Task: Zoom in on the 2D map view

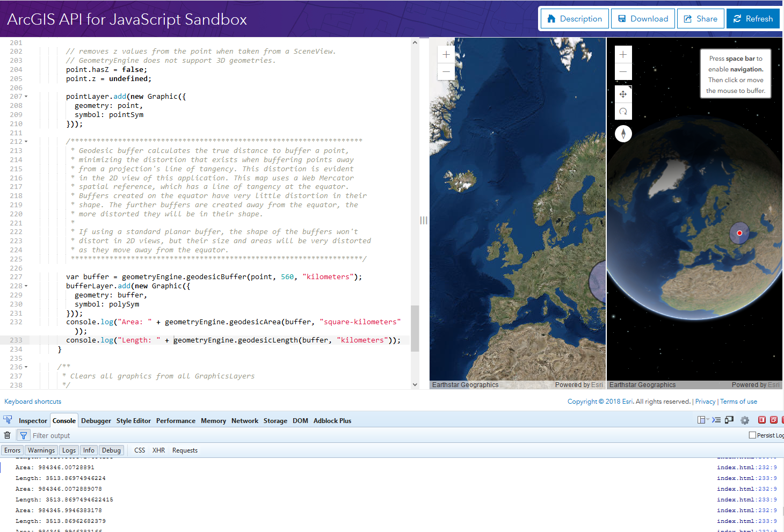Action: point(446,54)
